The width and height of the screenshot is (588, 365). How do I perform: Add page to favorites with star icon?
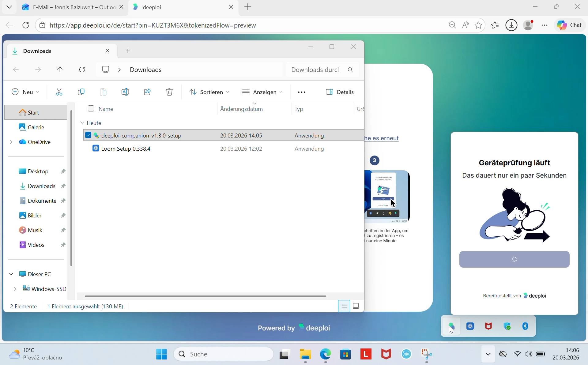[x=479, y=25]
